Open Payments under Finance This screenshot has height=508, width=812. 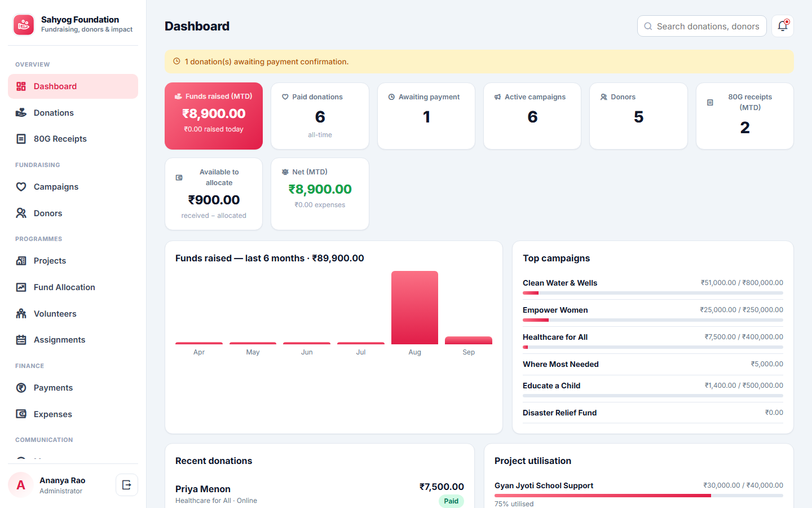pos(73,388)
